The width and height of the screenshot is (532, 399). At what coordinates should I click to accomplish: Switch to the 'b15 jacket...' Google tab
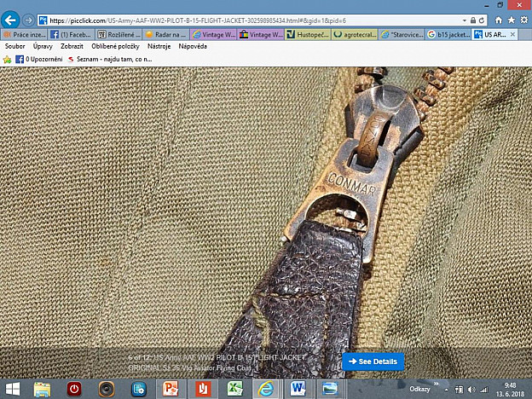click(448, 35)
